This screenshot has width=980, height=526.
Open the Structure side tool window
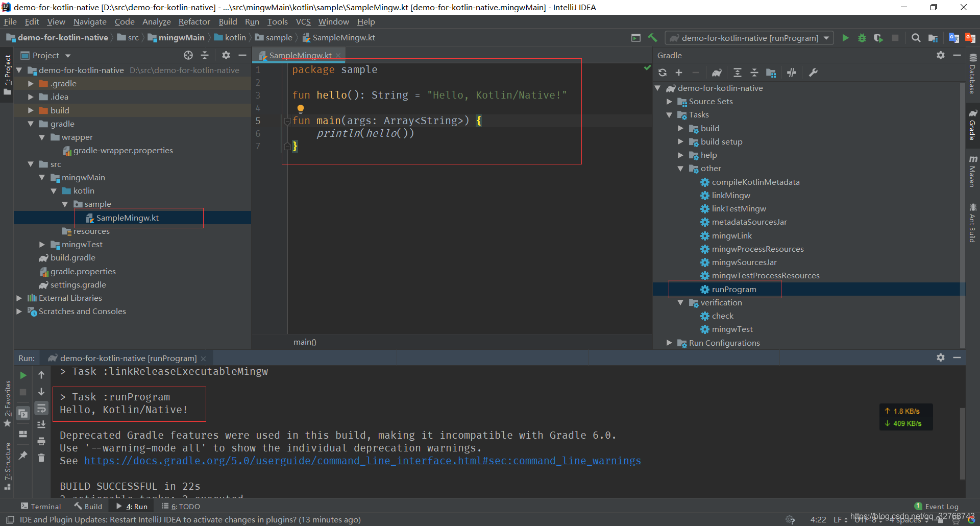click(x=7, y=466)
